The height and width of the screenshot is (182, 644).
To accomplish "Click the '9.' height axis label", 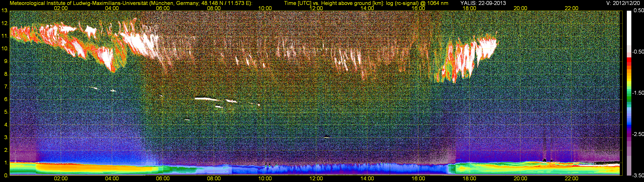I will pos(6,61).
